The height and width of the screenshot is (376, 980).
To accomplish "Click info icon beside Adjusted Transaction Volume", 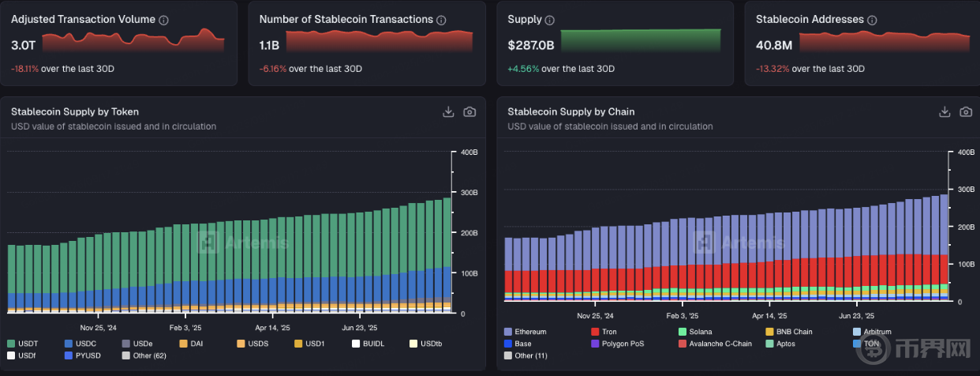I will pos(163,20).
